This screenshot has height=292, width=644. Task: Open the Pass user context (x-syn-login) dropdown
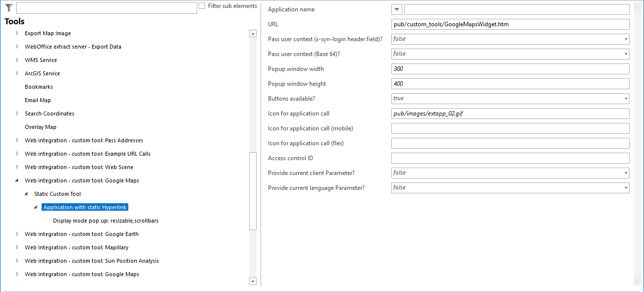pos(625,39)
